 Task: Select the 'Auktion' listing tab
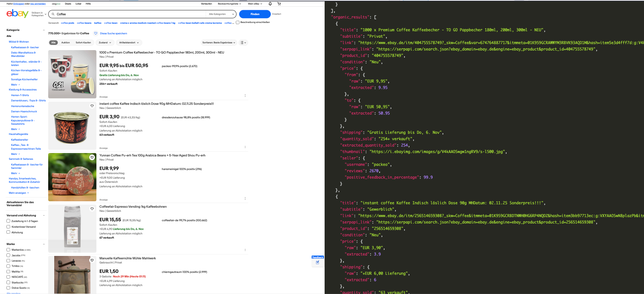pos(66,43)
